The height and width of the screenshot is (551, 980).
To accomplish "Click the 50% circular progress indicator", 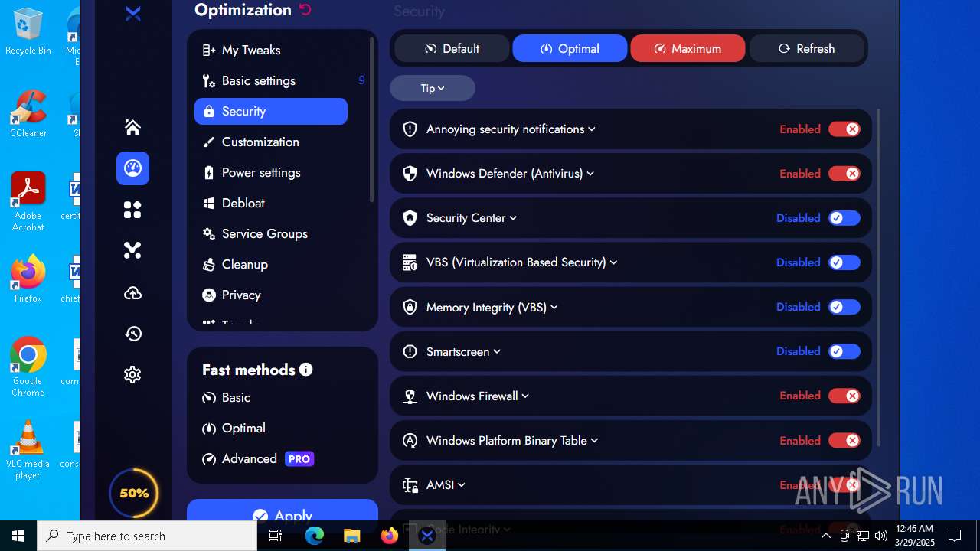I will tap(134, 493).
